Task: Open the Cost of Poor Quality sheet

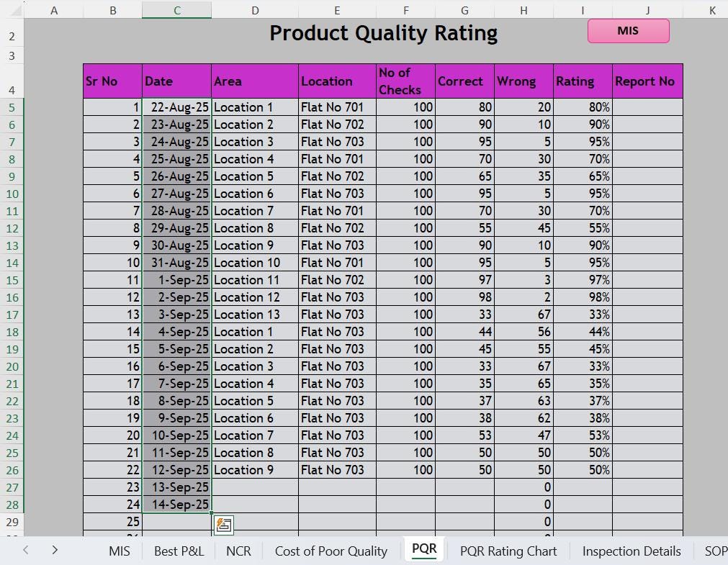Action: click(x=331, y=551)
